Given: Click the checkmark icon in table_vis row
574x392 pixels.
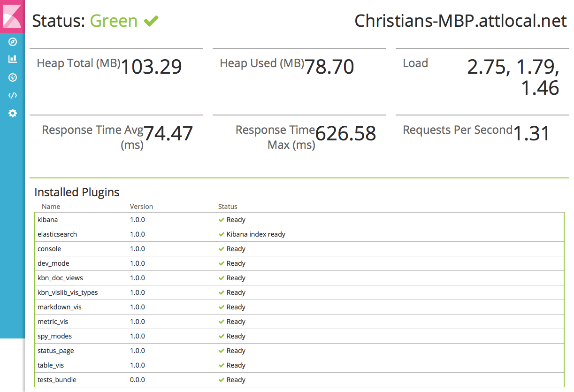Looking at the screenshot, I should click(221, 365).
